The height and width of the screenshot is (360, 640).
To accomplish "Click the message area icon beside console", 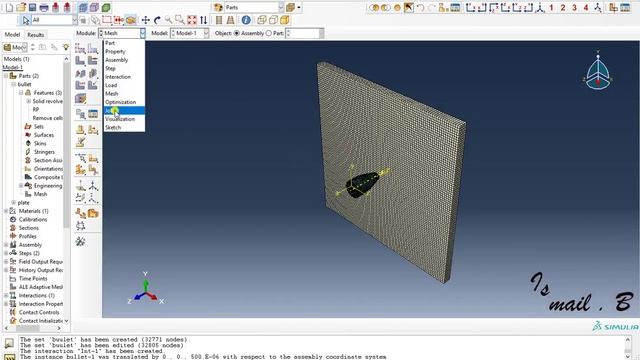I will pyautogui.click(x=9, y=342).
